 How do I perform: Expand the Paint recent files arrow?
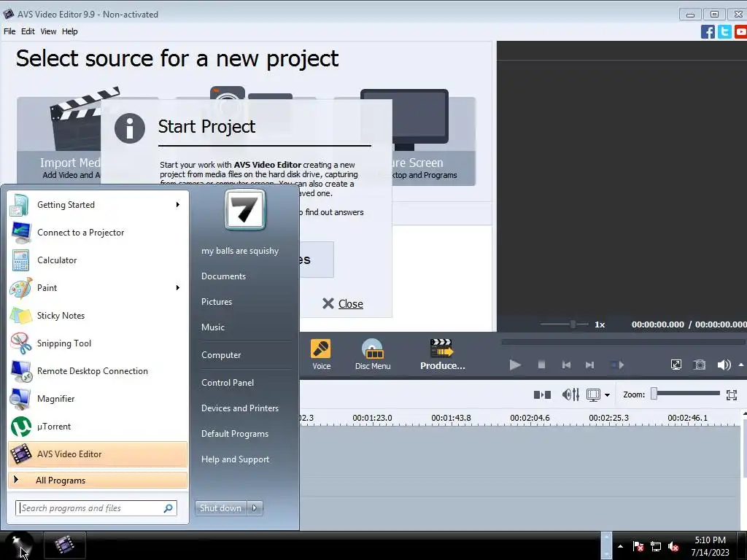(178, 287)
